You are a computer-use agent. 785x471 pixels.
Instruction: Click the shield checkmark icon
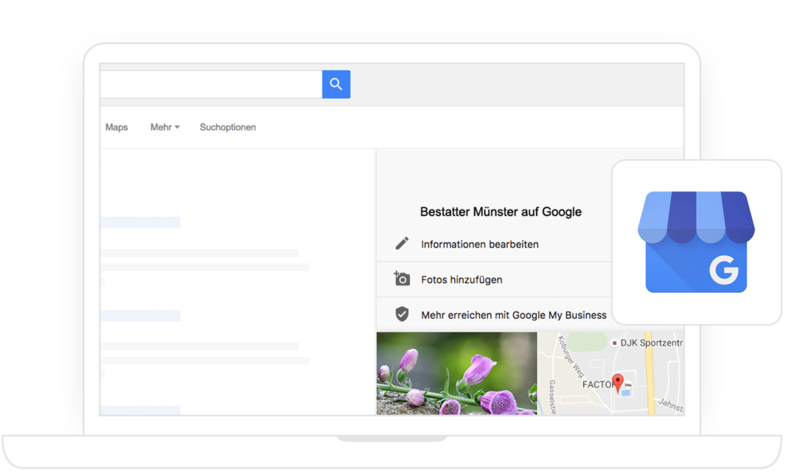[402, 314]
